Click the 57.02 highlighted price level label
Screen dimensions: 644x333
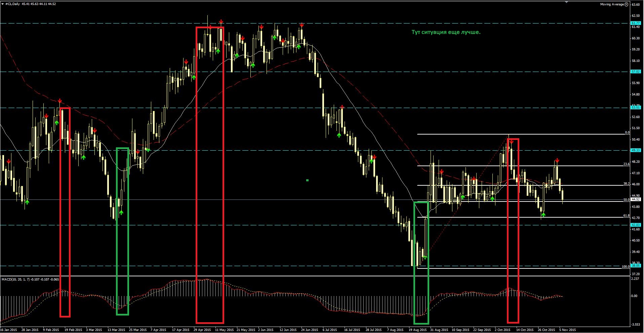click(636, 72)
